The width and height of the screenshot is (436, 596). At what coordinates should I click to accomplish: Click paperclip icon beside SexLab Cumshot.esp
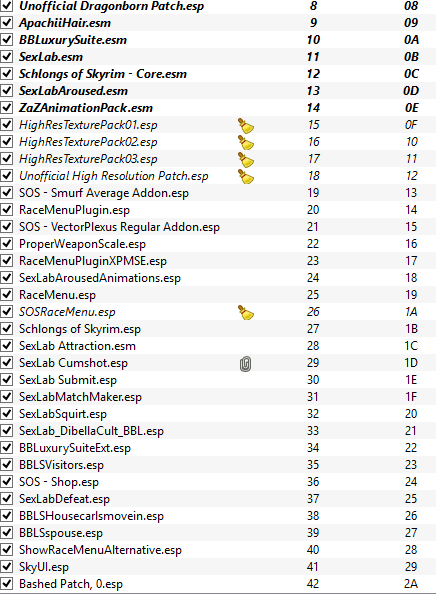click(x=246, y=364)
